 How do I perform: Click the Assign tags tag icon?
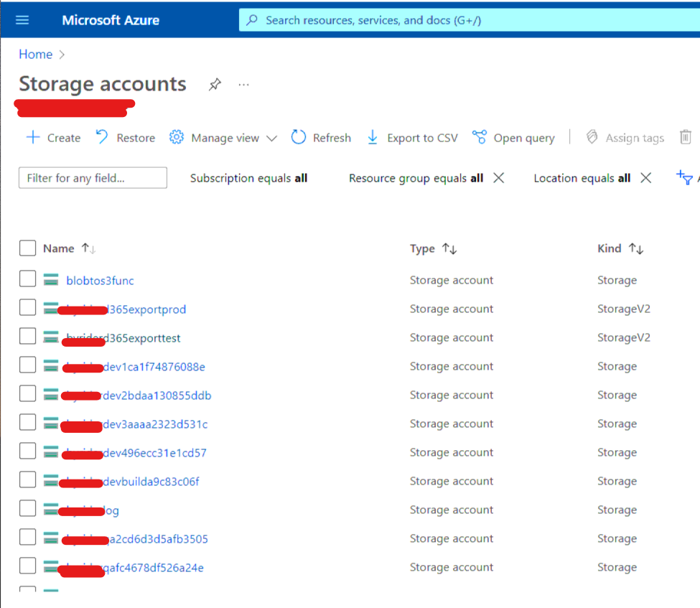pyautogui.click(x=592, y=138)
